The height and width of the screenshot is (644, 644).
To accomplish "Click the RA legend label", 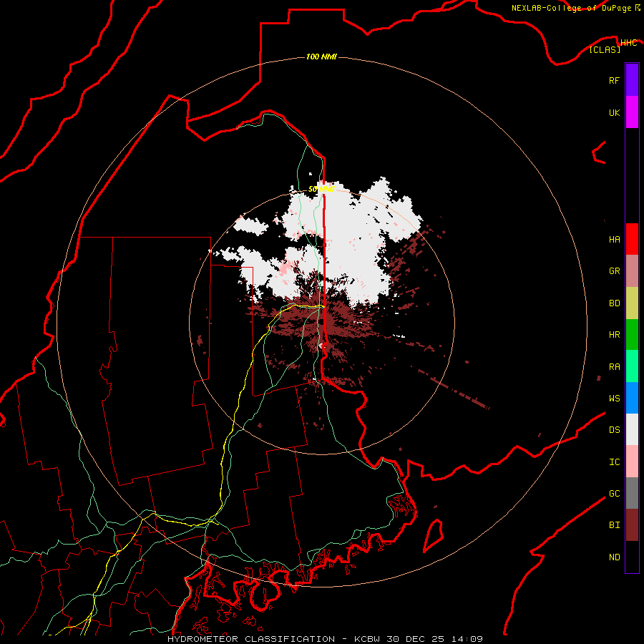I will [614, 367].
